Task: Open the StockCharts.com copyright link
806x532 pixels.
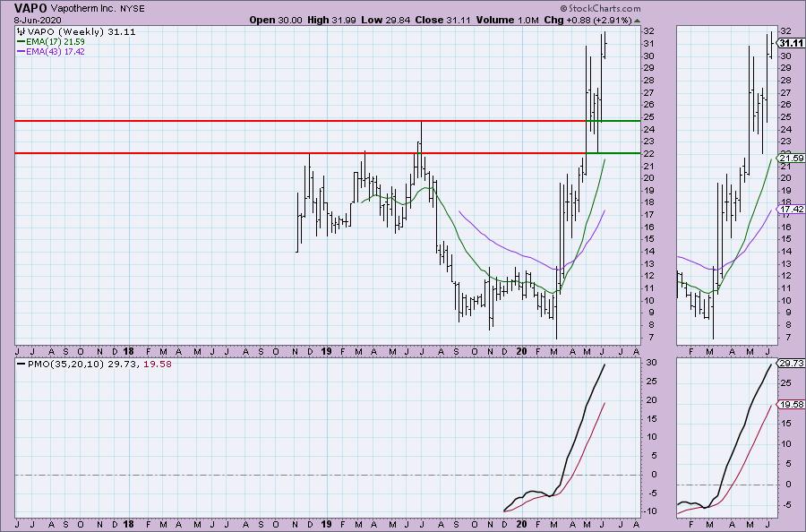Action: (600, 8)
